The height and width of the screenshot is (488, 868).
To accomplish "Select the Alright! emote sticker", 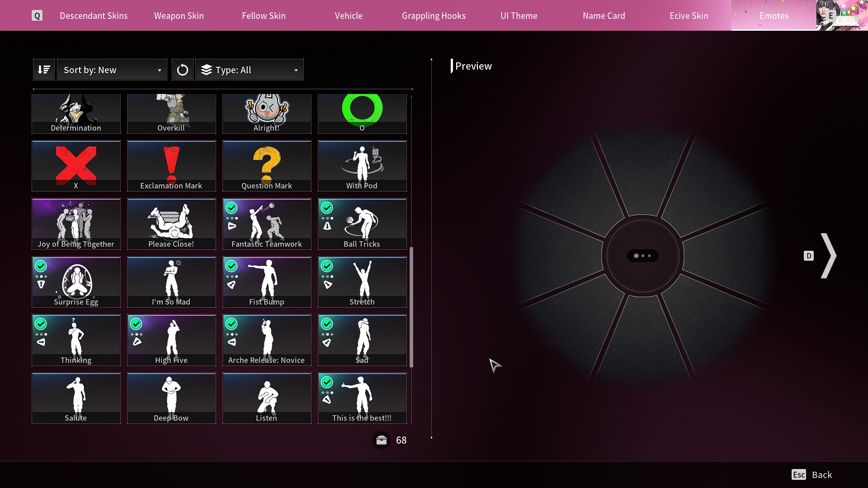I will click(267, 114).
